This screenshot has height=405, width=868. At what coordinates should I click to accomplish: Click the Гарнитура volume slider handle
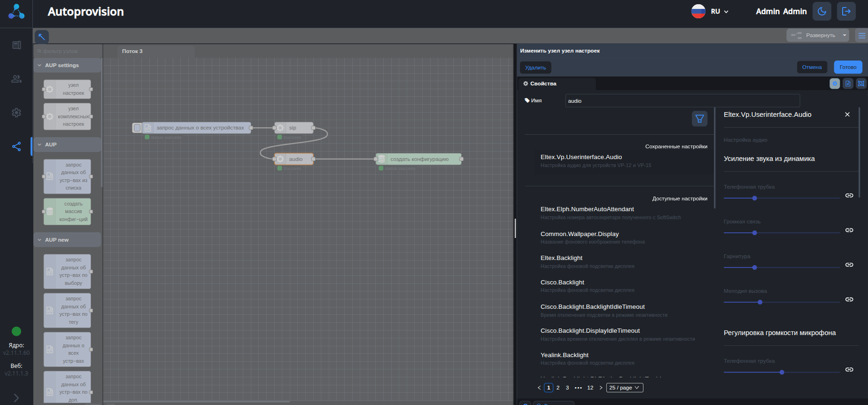[754, 267]
